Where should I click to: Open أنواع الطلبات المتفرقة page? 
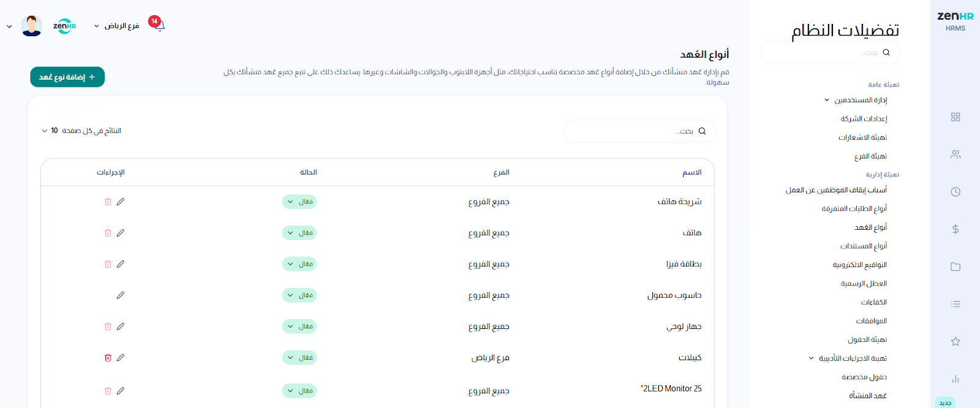(854, 209)
